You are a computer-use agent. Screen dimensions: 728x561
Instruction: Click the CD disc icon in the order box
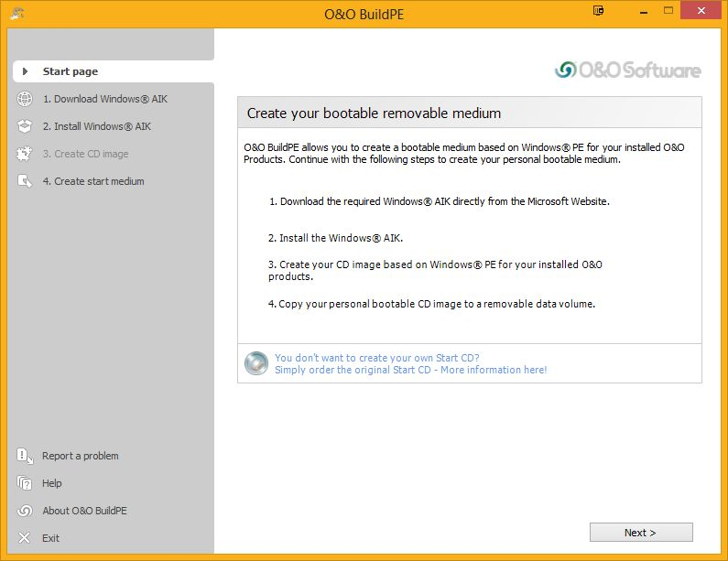tap(256, 363)
